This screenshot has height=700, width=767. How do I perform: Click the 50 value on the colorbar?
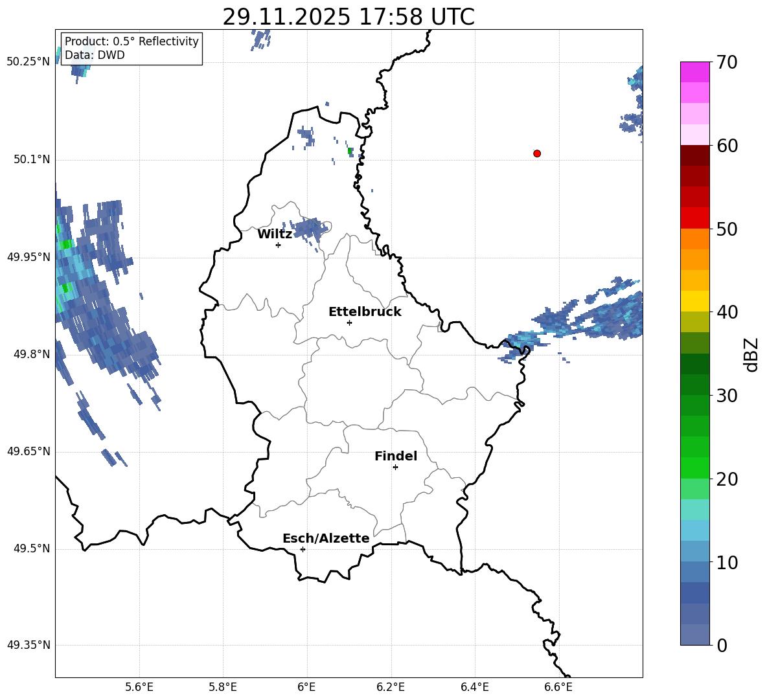pyautogui.click(x=727, y=229)
